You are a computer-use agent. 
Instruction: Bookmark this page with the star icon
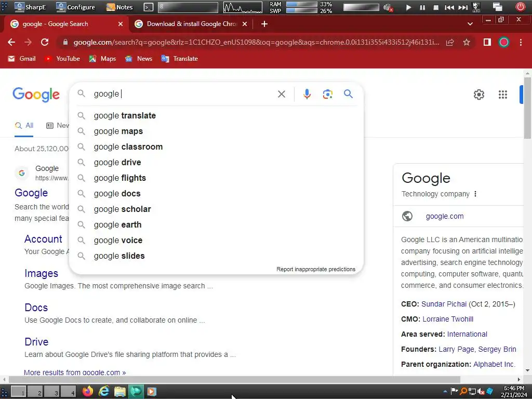pyautogui.click(x=467, y=43)
